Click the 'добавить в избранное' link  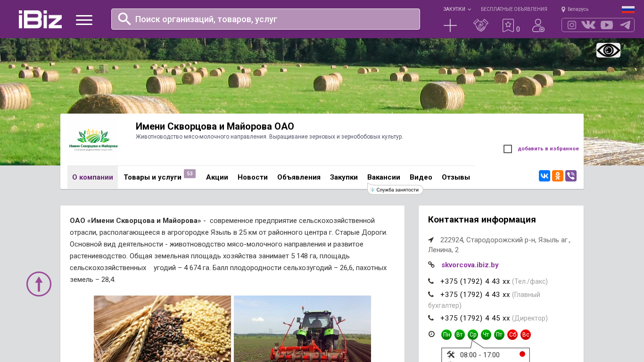tap(548, 149)
